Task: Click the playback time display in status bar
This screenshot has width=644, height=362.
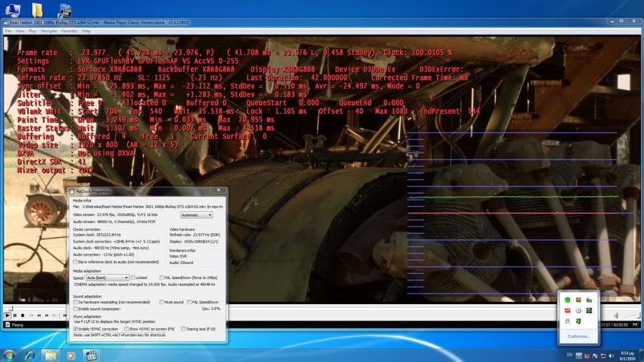Action: [614, 325]
